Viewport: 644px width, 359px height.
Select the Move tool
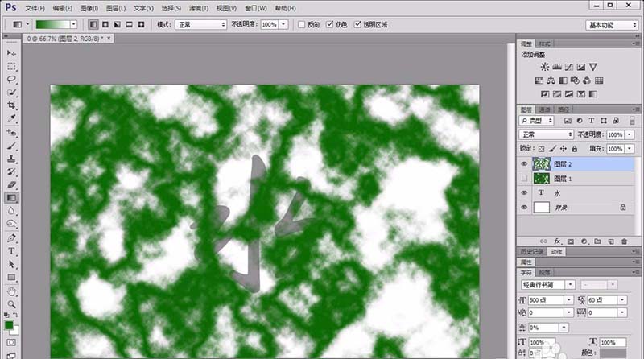point(11,53)
